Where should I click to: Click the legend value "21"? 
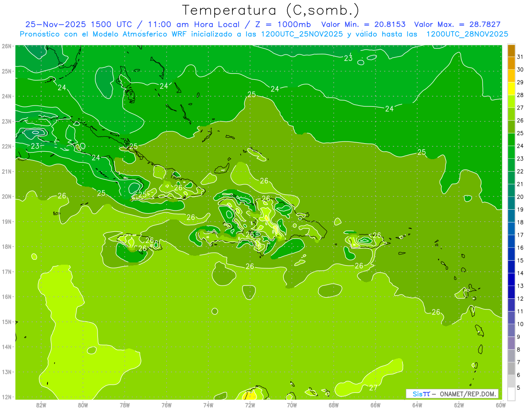[x=520, y=184]
